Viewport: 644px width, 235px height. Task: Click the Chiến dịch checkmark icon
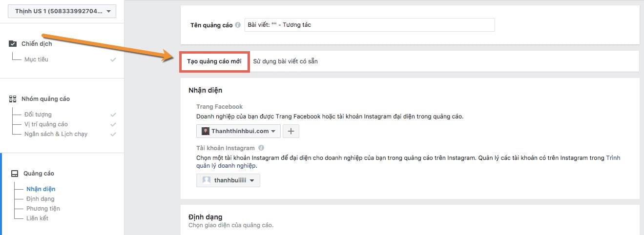coord(13,44)
